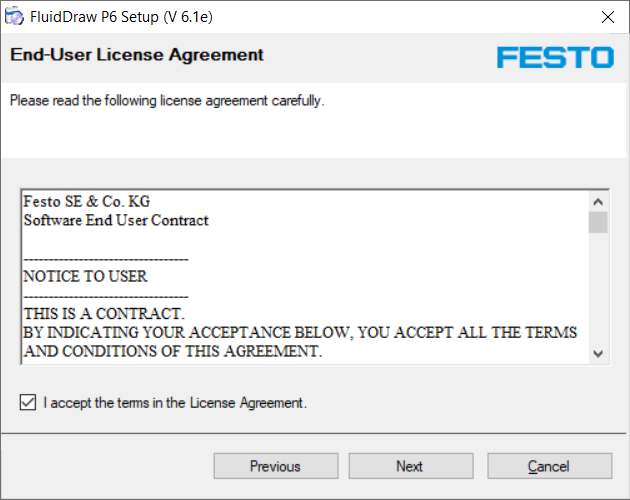
Task: Click 'Festo SE & Co. KG' license line
Action: point(87,201)
